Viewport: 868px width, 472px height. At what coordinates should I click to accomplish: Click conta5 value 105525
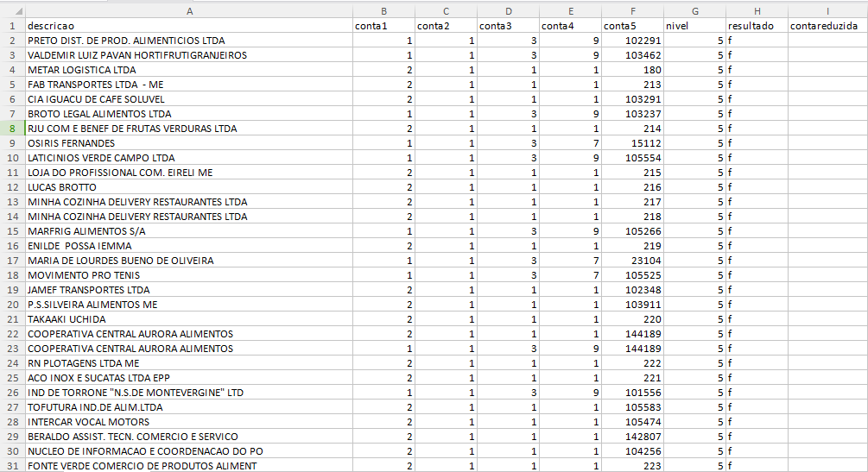[633, 275]
